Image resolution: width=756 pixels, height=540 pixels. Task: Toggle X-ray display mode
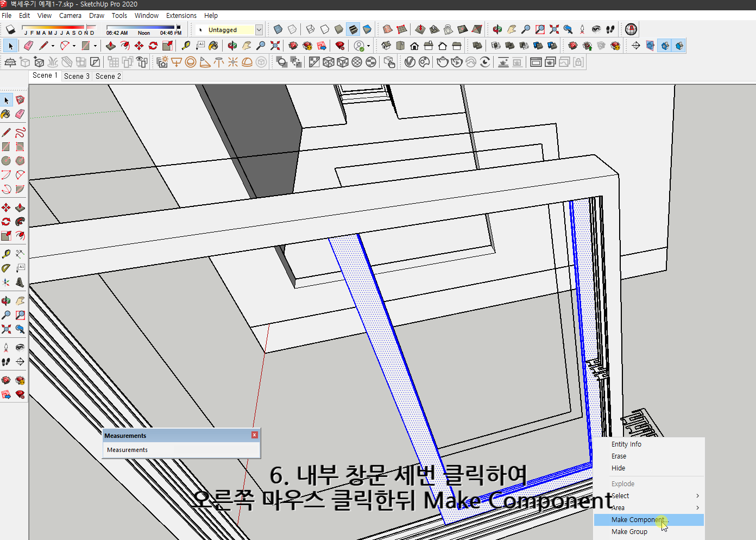tap(278, 29)
